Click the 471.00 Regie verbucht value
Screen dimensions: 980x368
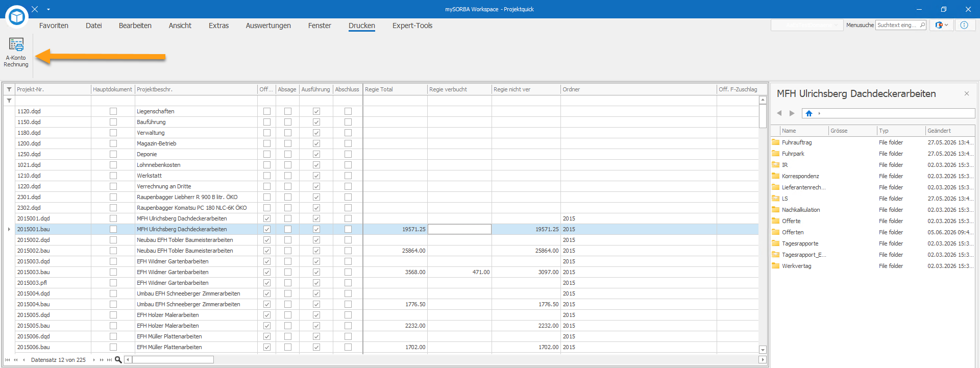coord(481,272)
